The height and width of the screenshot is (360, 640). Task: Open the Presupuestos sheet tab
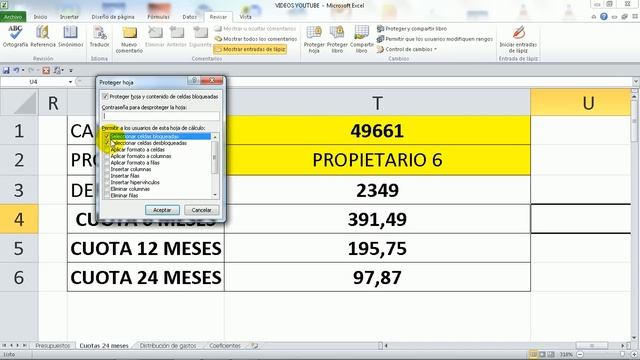[53, 346]
